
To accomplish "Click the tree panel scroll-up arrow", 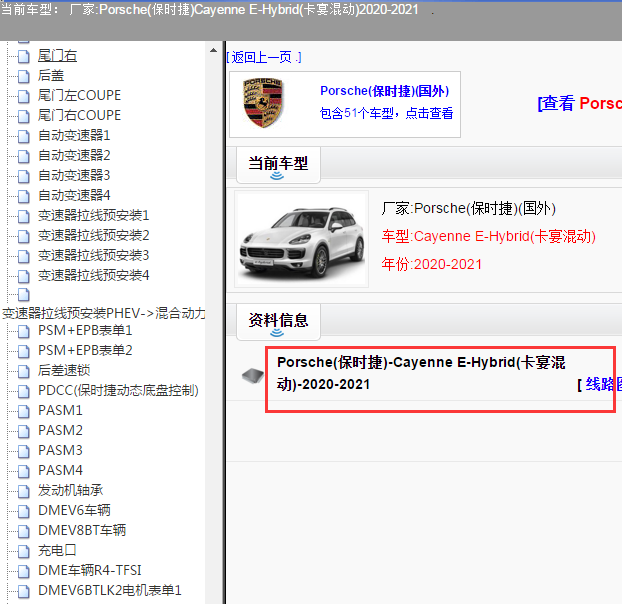I will pyautogui.click(x=213, y=50).
